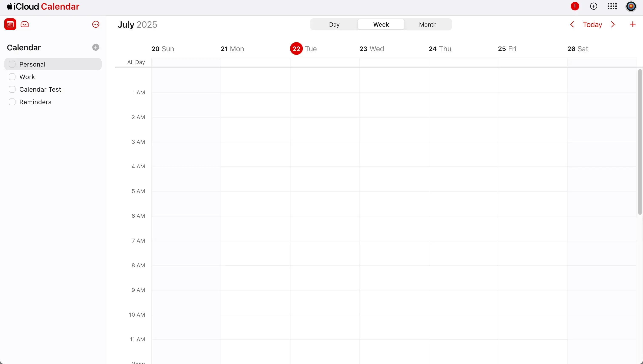Screen dimensions: 643x364
Task: Check the Personal calendar checkbox
Action: [12, 64]
